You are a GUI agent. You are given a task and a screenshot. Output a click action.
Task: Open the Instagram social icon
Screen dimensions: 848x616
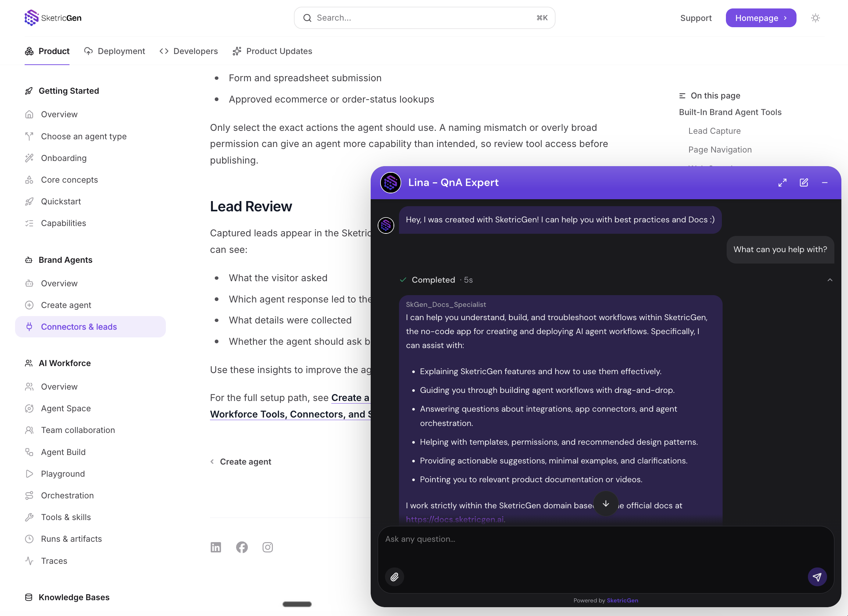pos(268,547)
